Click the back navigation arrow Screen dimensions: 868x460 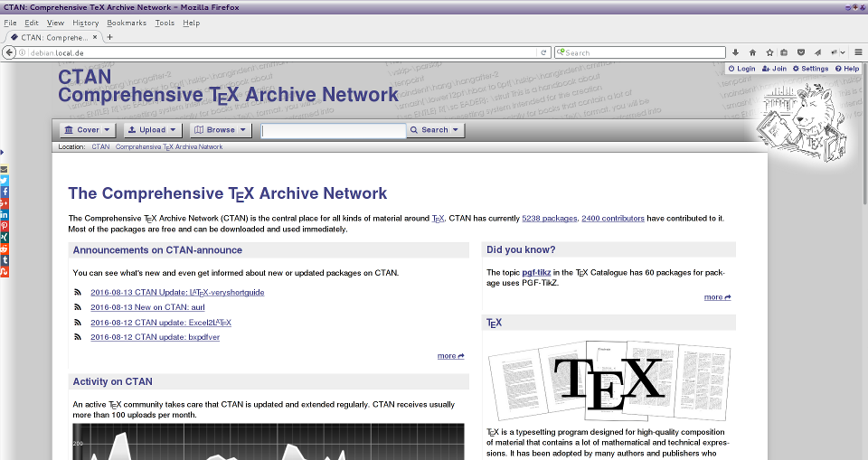point(9,52)
